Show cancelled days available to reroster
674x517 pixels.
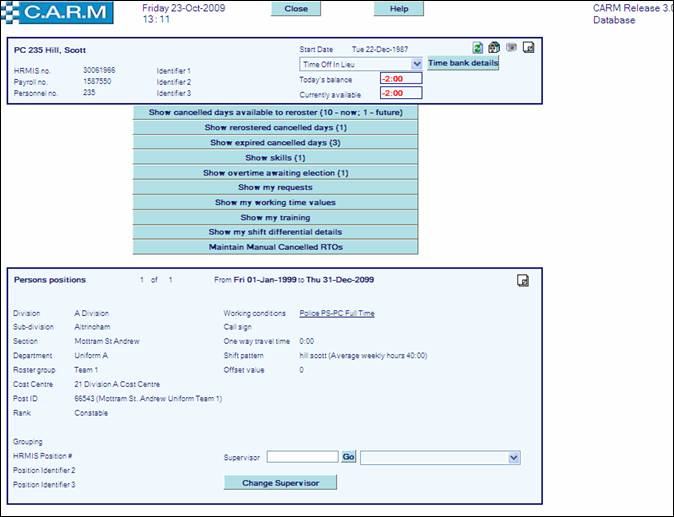point(275,113)
